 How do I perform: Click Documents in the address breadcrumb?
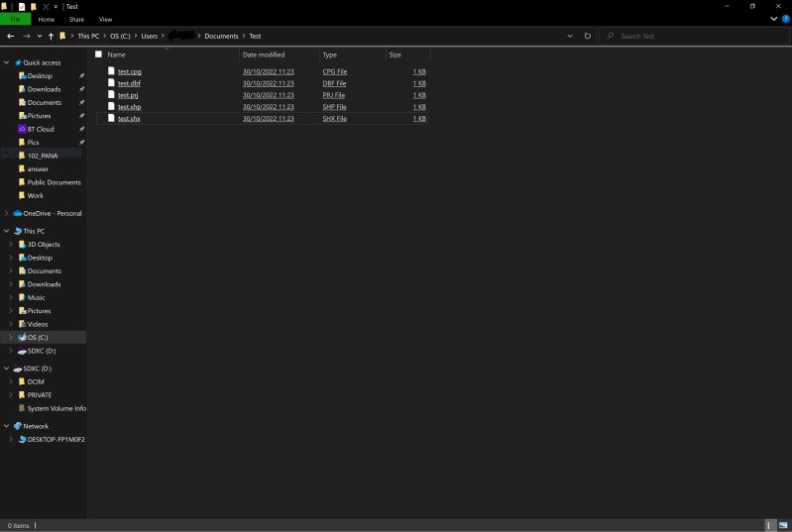click(221, 36)
